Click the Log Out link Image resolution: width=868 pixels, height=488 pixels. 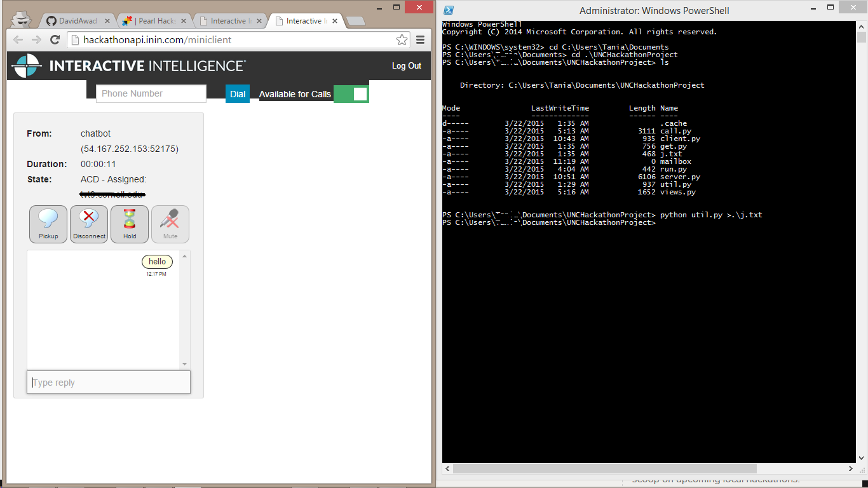click(407, 66)
